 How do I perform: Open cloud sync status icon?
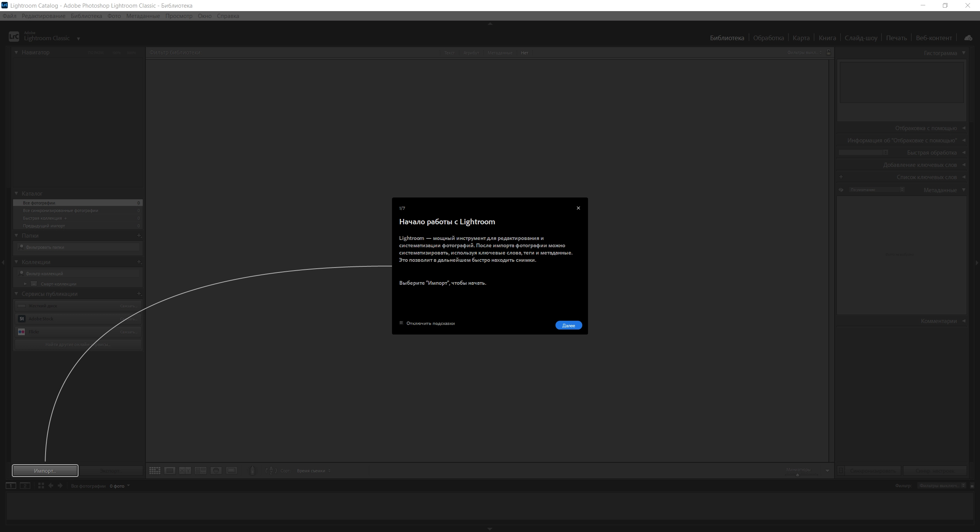click(x=968, y=38)
